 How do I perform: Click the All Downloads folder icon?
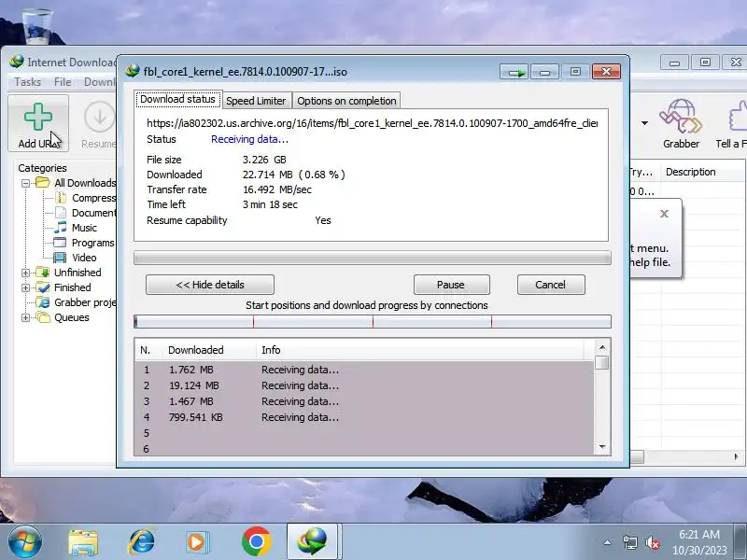[43, 182]
